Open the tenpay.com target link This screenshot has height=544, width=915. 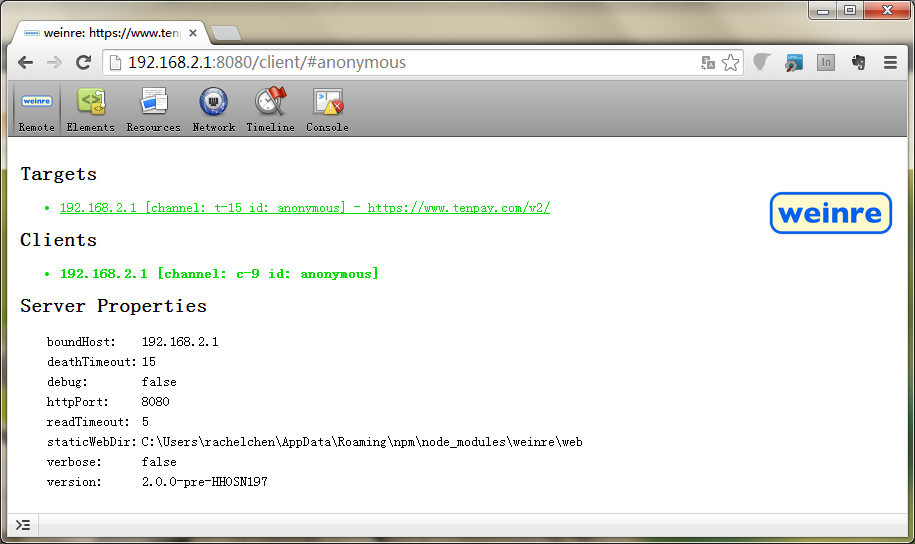(x=305, y=208)
